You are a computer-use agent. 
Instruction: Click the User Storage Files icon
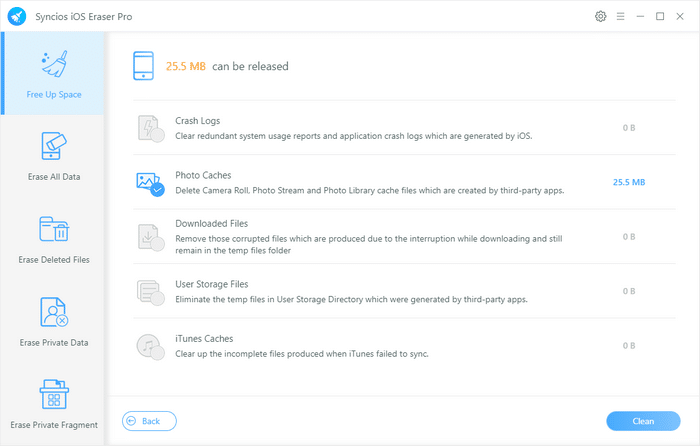coord(149,292)
